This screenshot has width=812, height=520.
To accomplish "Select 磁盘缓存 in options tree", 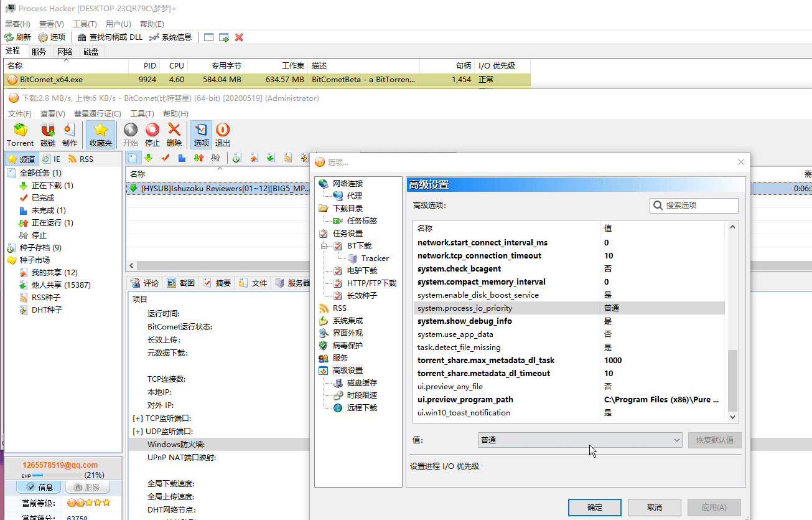I will [x=362, y=383].
